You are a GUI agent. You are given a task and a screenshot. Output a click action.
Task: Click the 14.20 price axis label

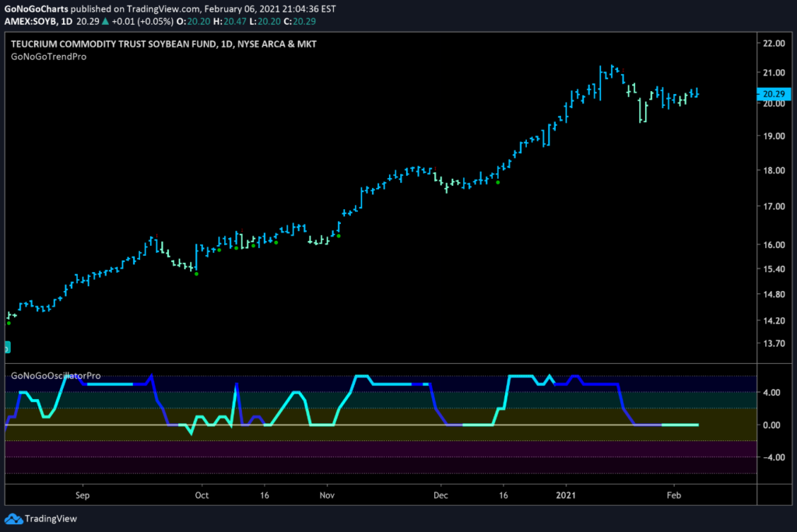click(x=774, y=320)
